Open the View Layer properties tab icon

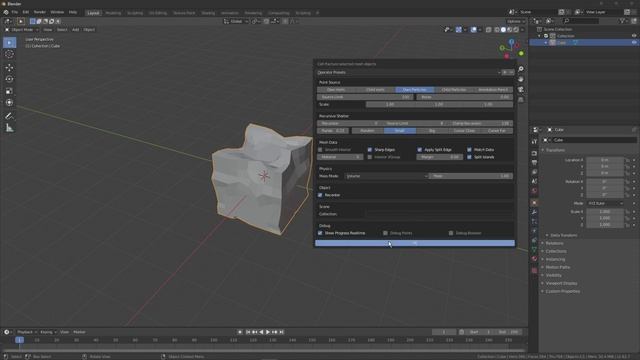(x=534, y=172)
